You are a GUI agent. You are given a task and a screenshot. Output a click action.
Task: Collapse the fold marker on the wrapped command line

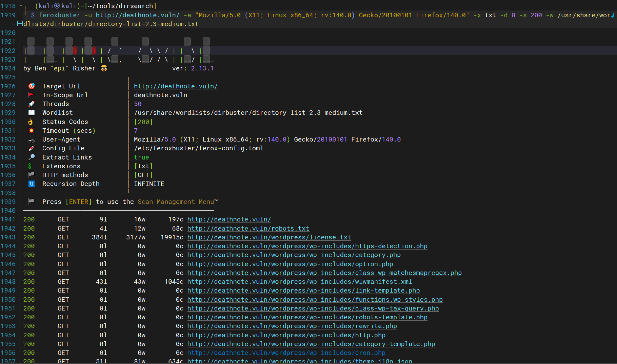[20, 24]
